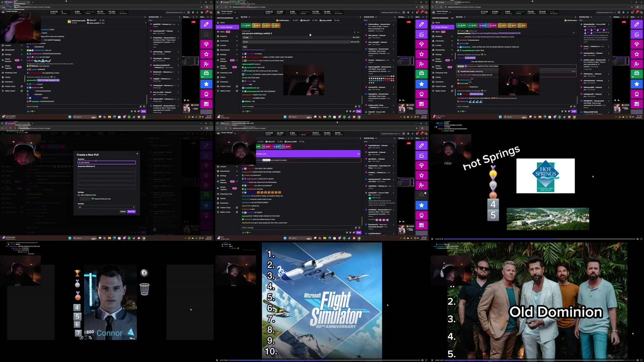644x362 pixels.
Task: Expand Analytics in Switch 2 window sidebar
Action: (237, 36)
